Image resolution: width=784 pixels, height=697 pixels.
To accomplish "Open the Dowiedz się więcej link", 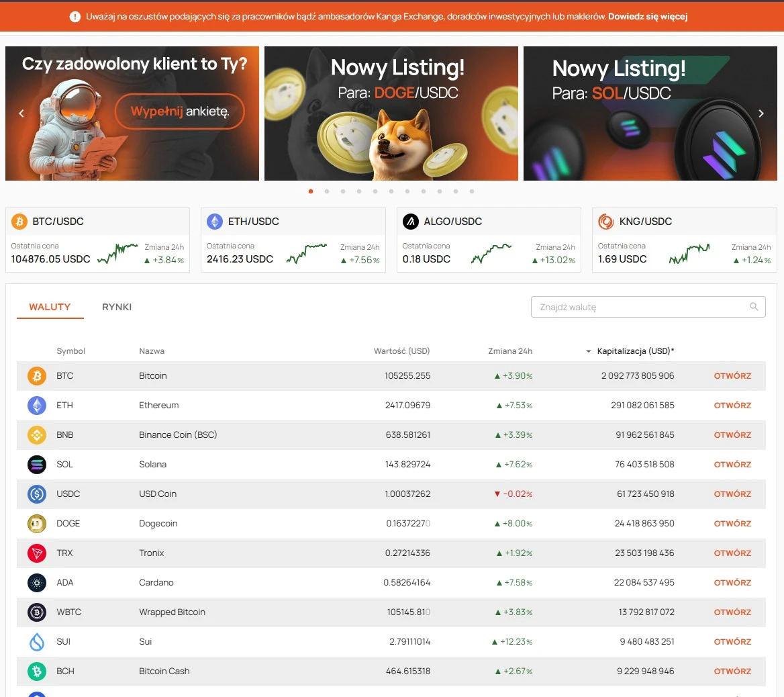I will point(648,17).
